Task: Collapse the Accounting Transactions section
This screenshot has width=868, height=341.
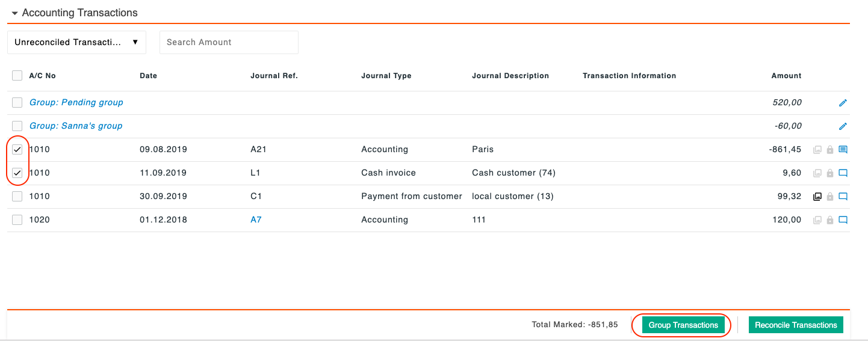Action: click(14, 13)
